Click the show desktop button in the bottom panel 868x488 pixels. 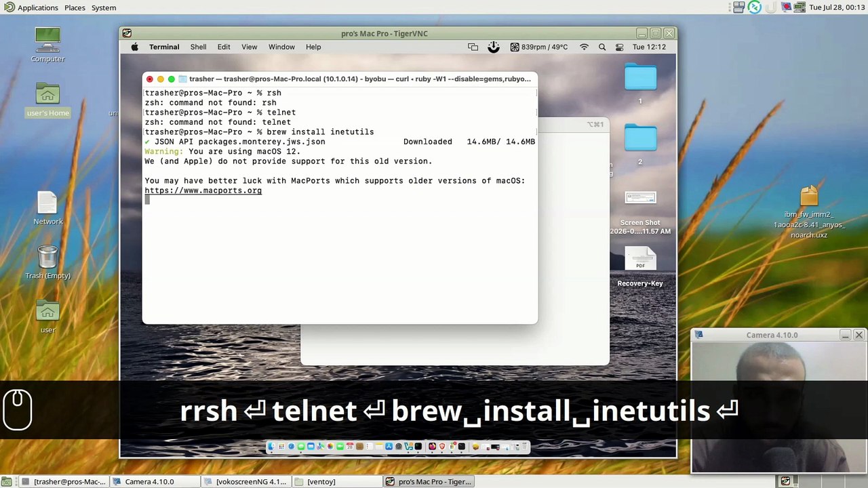pos(7,481)
